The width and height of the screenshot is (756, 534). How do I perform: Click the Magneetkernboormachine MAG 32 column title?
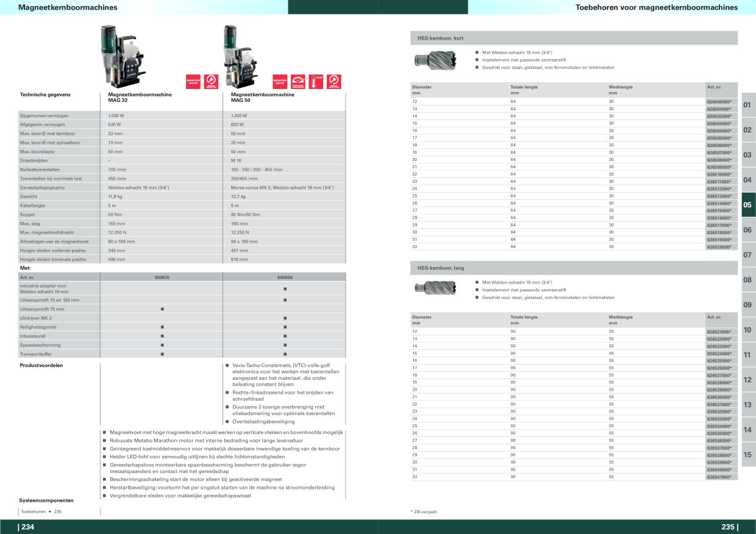[x=140, y=98]
